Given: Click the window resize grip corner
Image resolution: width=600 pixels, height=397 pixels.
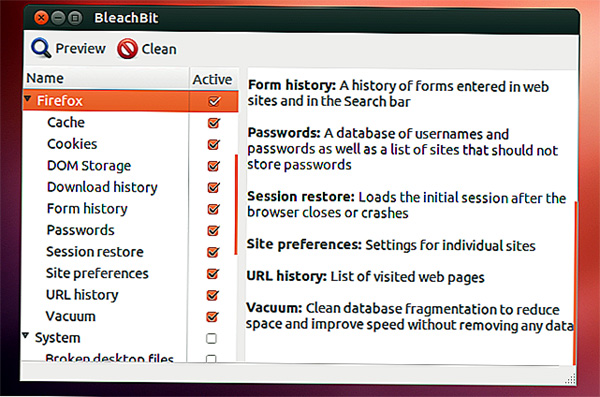Looking at the screenshot, I should [x=570, y=378].
